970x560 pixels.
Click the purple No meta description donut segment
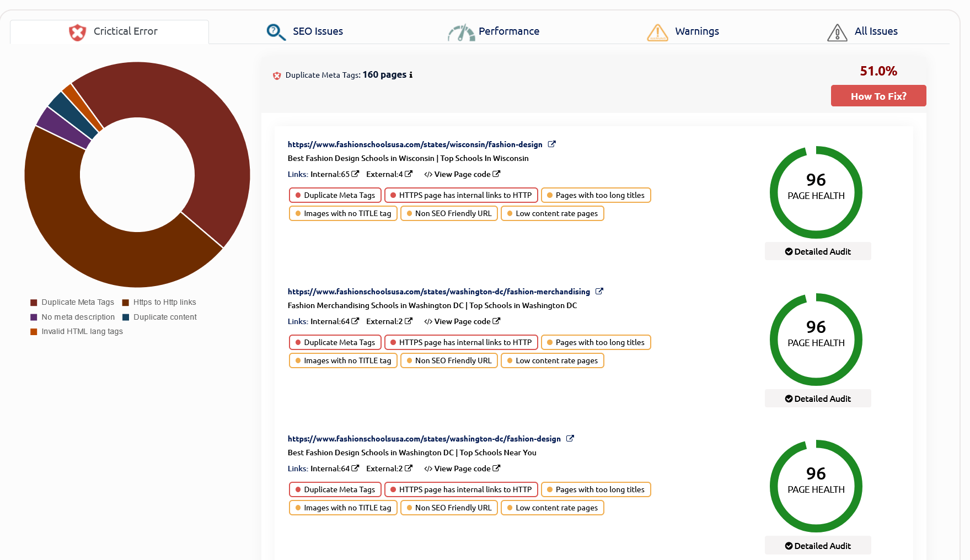65,128
